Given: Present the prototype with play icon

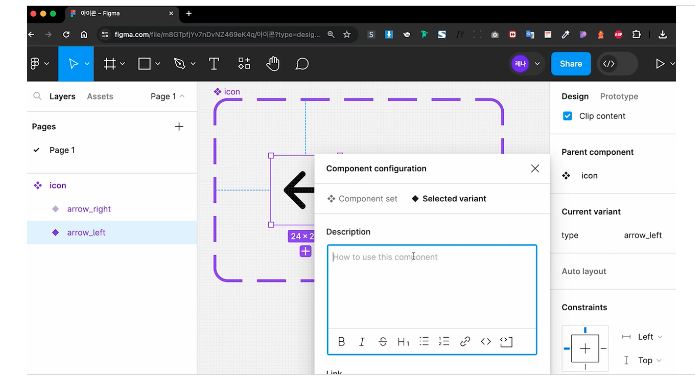Looking at the screenshot, I should click(660, 64).
